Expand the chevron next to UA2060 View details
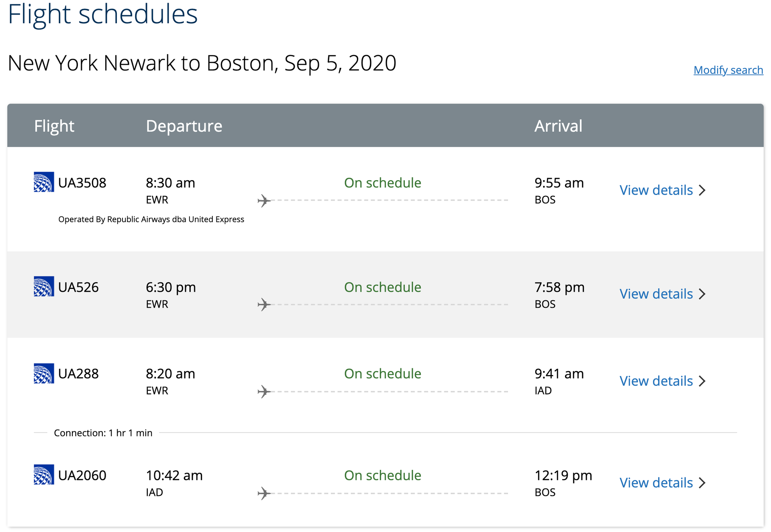The height and width of the screenshot is (532, 771). coord(702,483)
